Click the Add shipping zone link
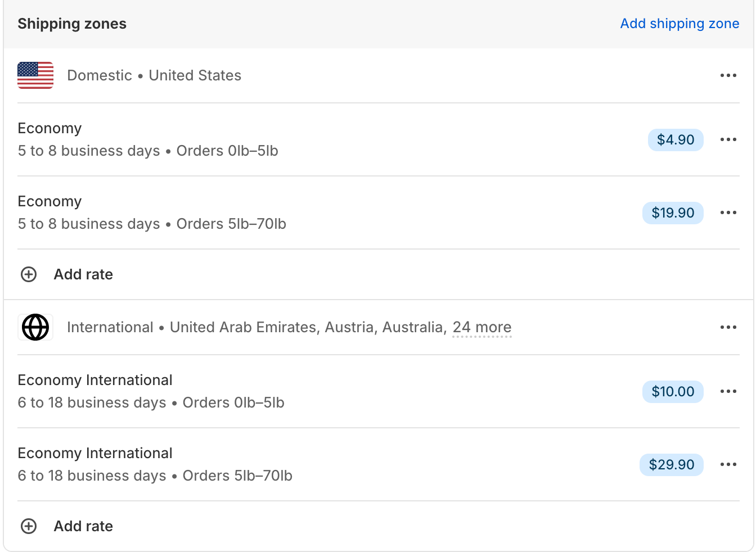Image resolution: width=756 pixels, height=552 pixels. pos(679,24)
